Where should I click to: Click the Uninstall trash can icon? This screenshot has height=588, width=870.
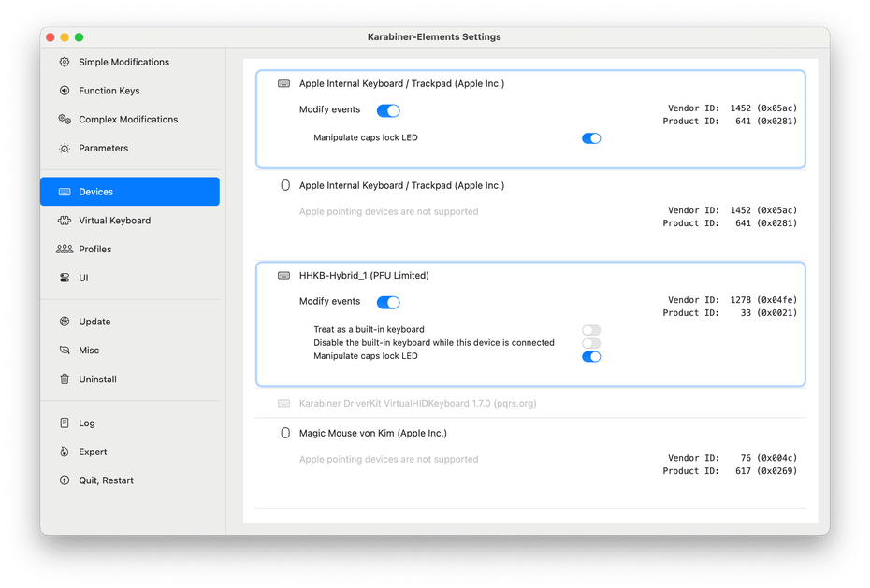pos(65,380)
